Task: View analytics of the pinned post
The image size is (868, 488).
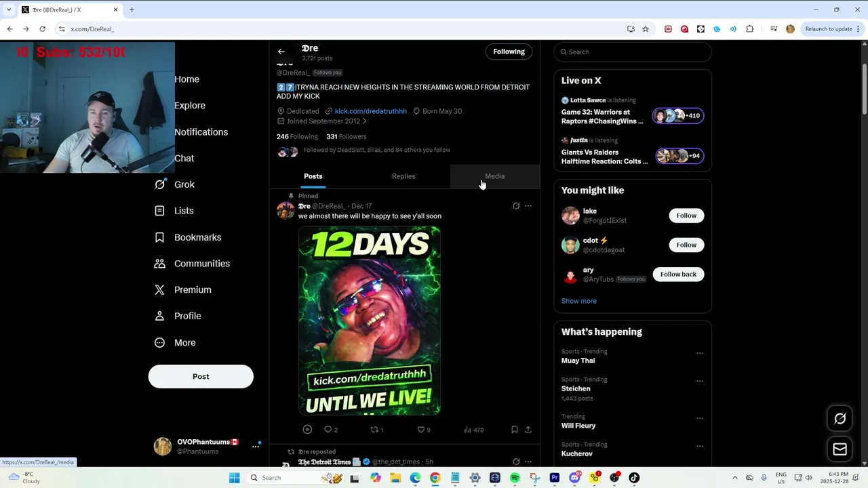Action: (473, 430)
